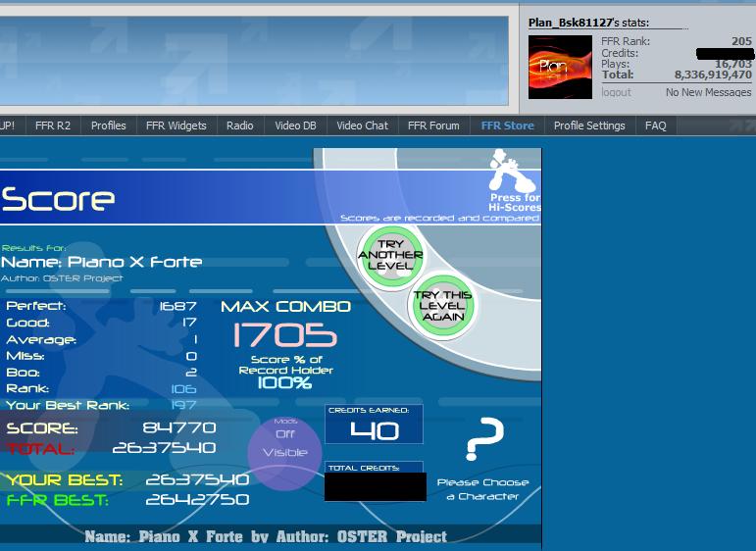This screenshot has width=756, height=551.
Task: Click the logout link
Action: click(616, 92)
